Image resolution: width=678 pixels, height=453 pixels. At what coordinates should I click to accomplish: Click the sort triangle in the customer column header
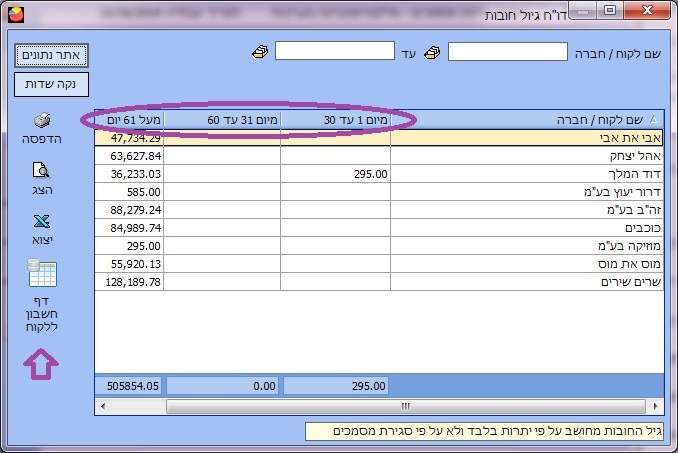(x=653, y=119)
